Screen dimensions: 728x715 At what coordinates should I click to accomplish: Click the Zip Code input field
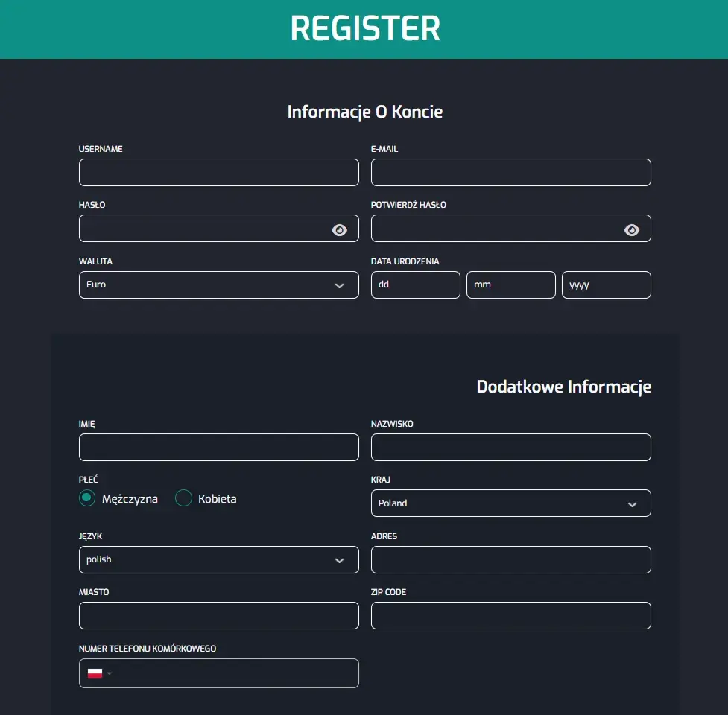[x=510, y=616]
